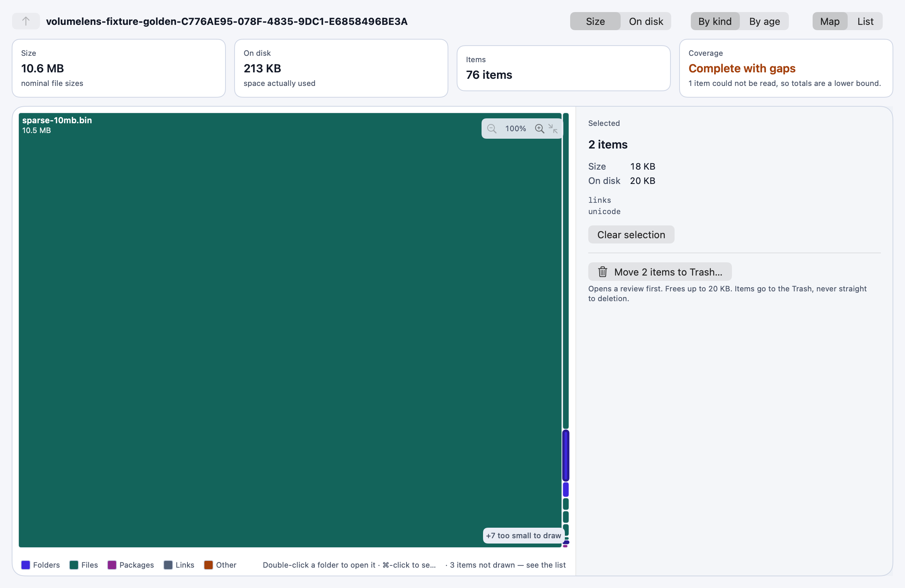The width and height of the screenshot is (905, 588).
Task: Click the '10.6 MB' size total
Action: pos(43,69)
